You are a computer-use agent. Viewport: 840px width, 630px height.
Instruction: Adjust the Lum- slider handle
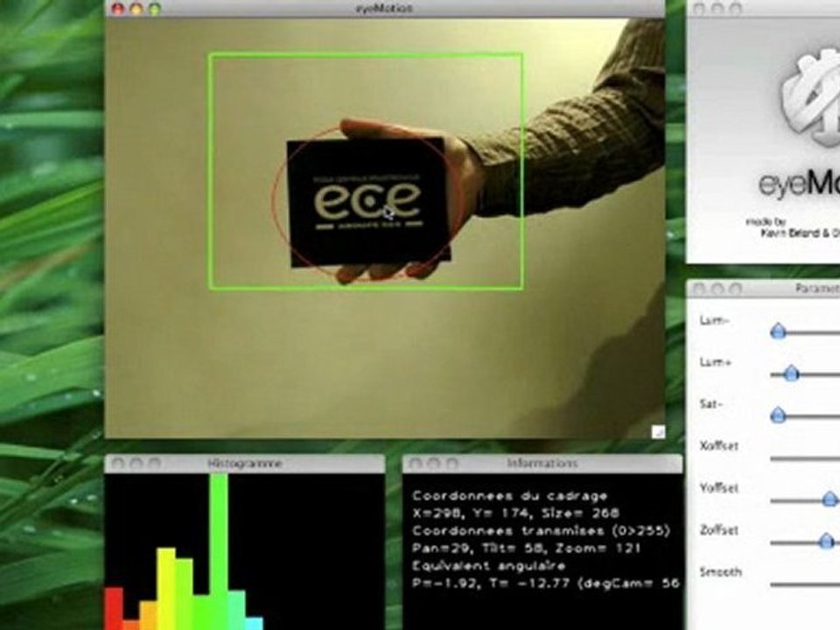tap(778, 331)
